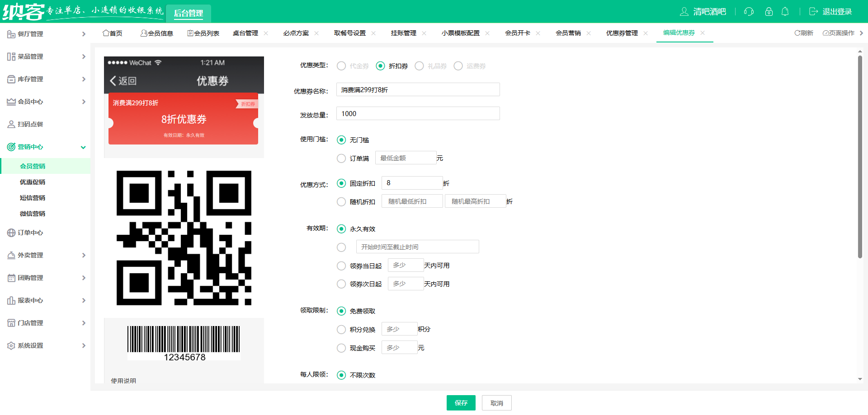Screen dimensions: 868x415
Task: Expand 外卖管理 menu chevron
Action: pyautogui.click(x=84, y=255)
